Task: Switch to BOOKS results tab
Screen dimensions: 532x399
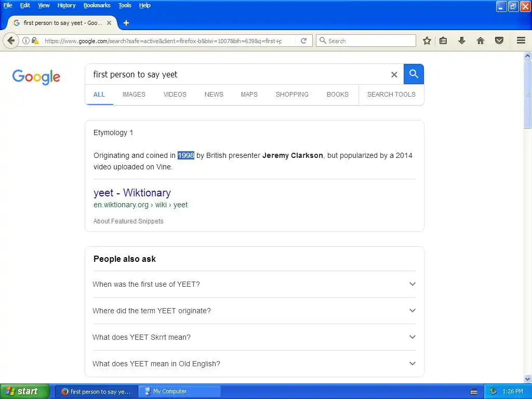Action: pos(338,95)
